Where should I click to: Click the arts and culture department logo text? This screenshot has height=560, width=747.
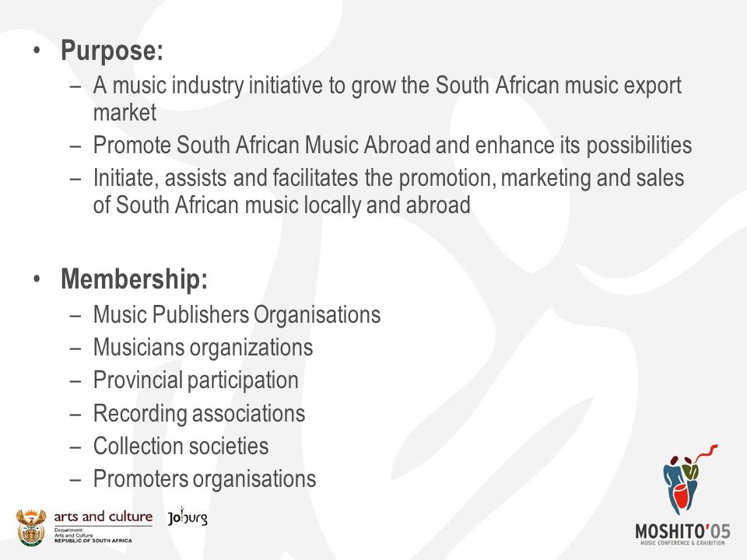[x=103, y=516]
